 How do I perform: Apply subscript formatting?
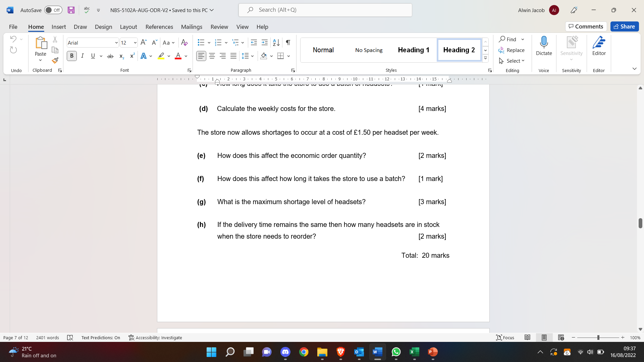121,56
